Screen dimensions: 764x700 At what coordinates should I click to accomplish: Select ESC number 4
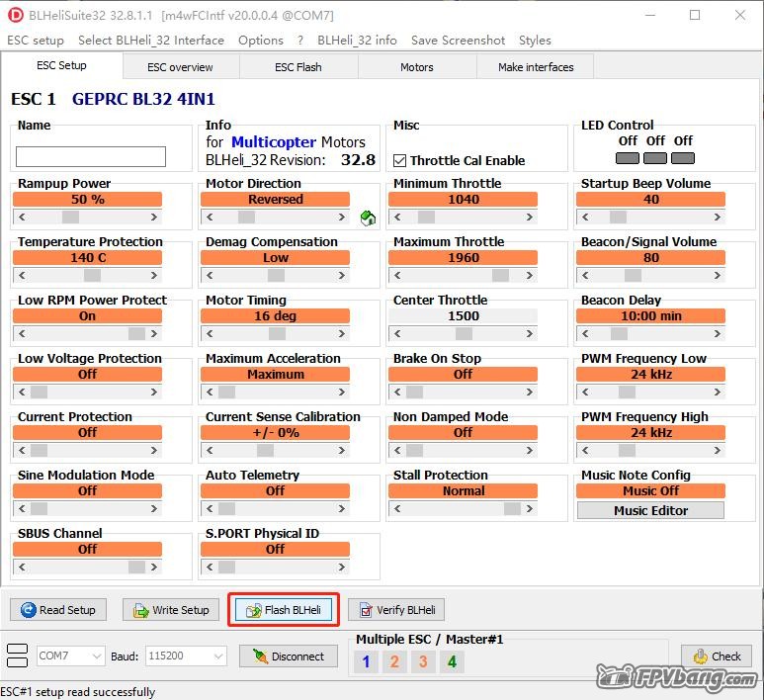[452, 661]
